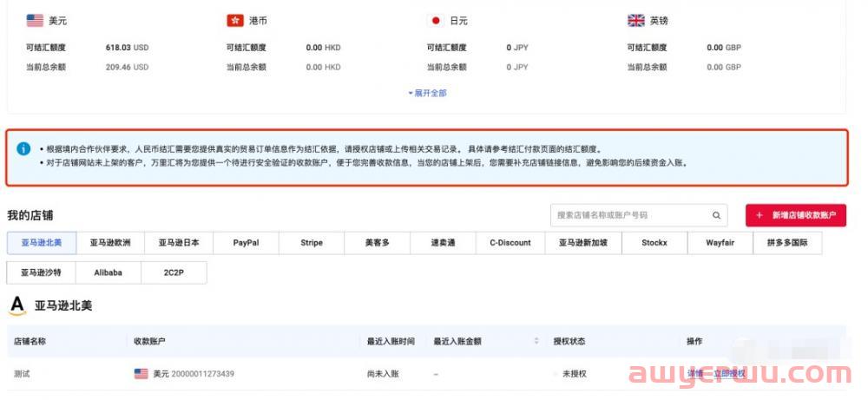The height and width of the screenshot is (400, 868).
Task: Click the 操作 column header
Action: click(x=694, y=341)
